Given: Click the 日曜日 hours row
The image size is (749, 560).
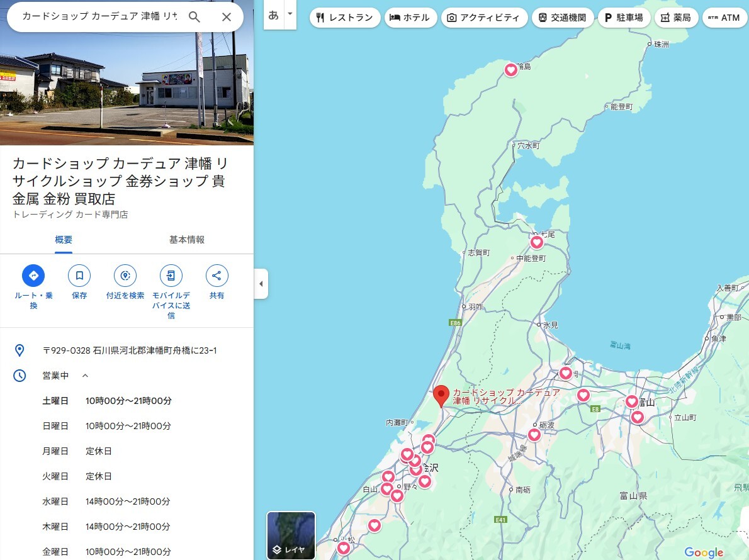Looking at the screenshot, I should tap(107, 426).
